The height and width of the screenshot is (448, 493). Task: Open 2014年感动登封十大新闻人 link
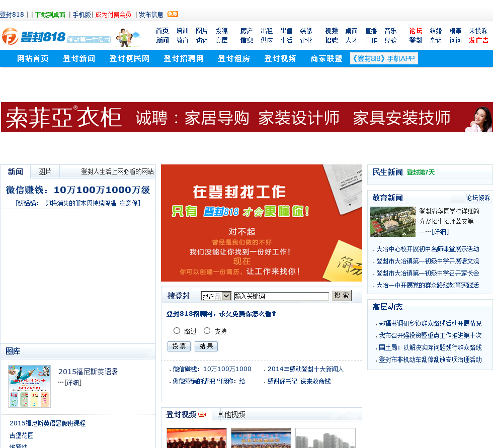click(306, 369)
